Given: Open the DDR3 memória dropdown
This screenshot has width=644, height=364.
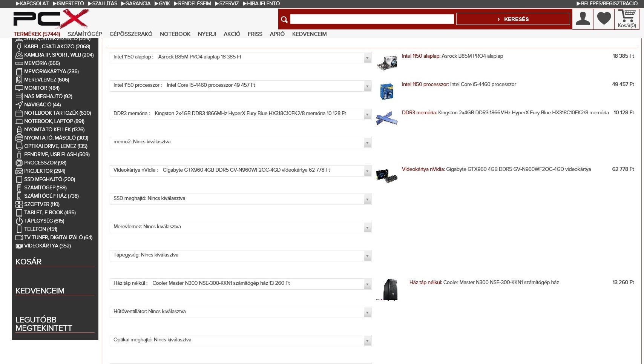Looking at the screenshot, I should (x=241, y=114).
